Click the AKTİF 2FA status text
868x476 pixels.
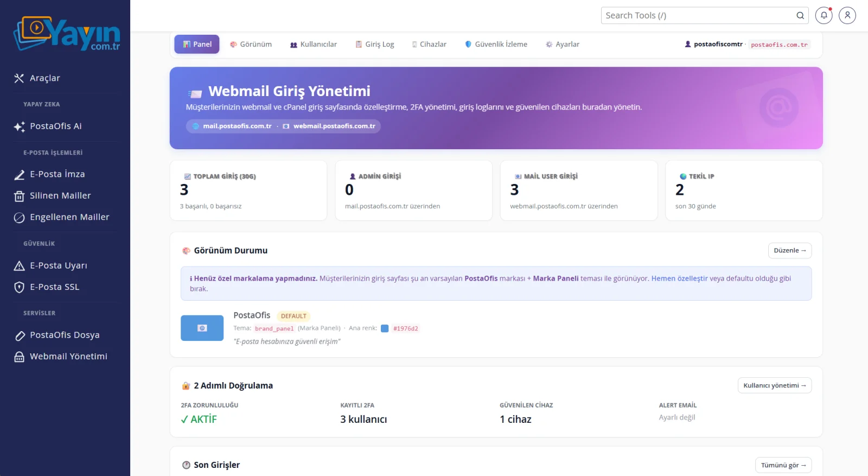199,420
